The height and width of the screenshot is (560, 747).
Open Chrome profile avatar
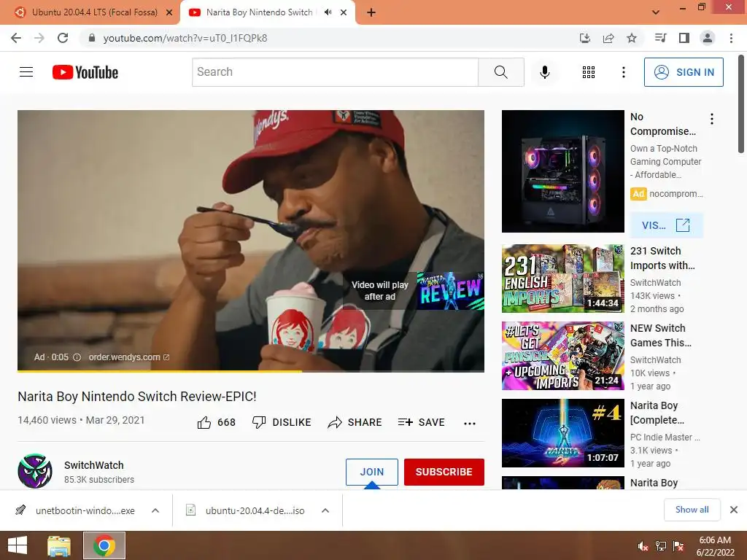708,38
